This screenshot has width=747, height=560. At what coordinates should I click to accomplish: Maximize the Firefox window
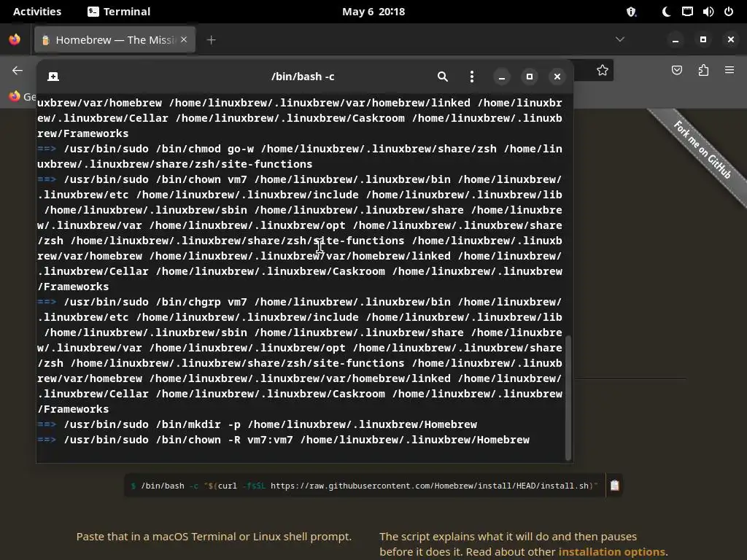[703, 39]
